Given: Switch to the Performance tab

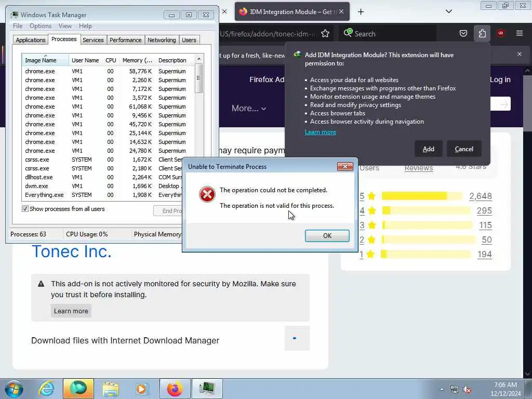Looking at the screenshot, I should [126, 40].
